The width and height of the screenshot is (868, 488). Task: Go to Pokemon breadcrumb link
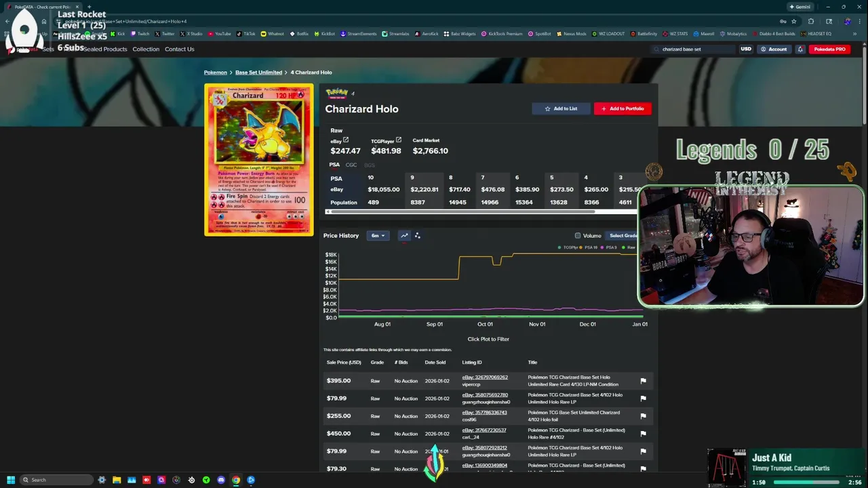click(216, 73)
